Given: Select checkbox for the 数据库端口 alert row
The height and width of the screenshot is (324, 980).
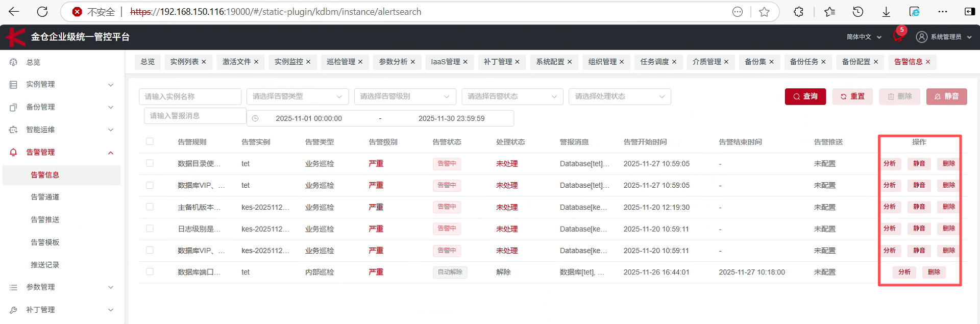Looking at the screenshot, I should [150, 272].
